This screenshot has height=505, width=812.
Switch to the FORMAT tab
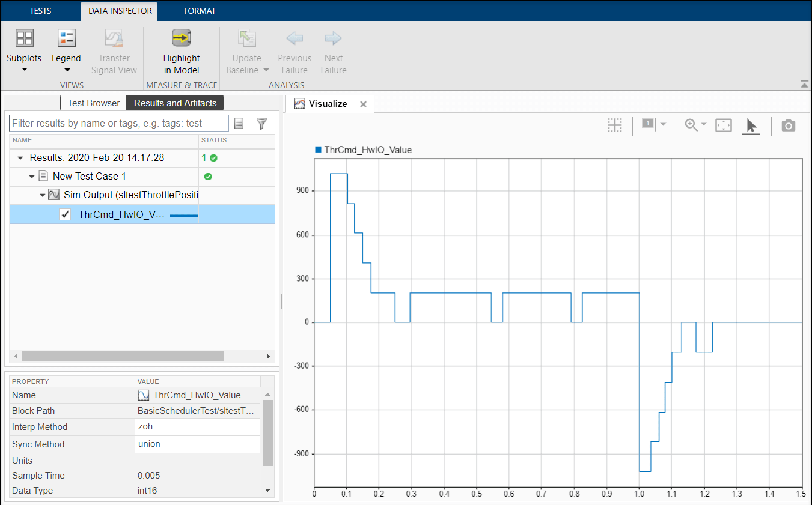click(x=200, y=10)
